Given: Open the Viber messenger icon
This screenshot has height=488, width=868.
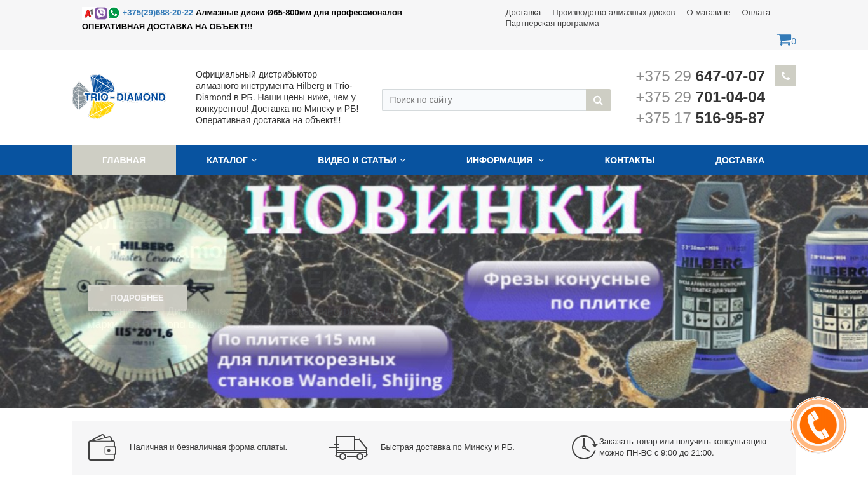Looking at the screenshot, I should pos(101,13).
